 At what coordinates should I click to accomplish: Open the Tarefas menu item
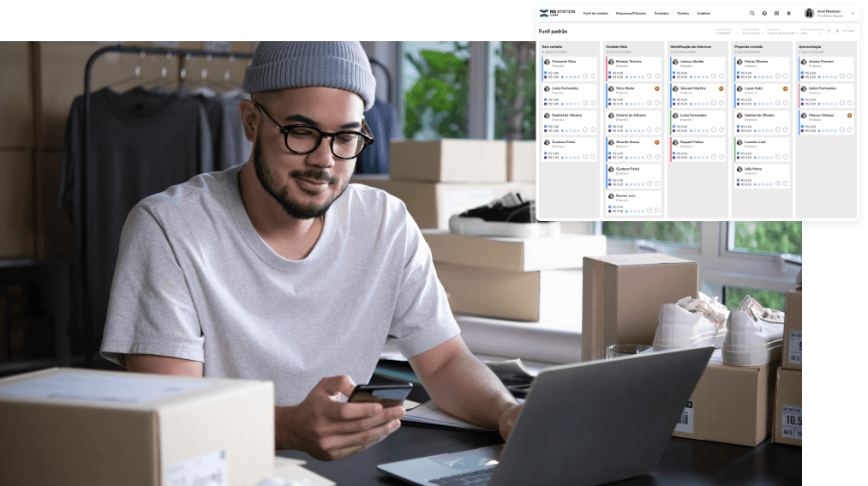coord(683,13)
